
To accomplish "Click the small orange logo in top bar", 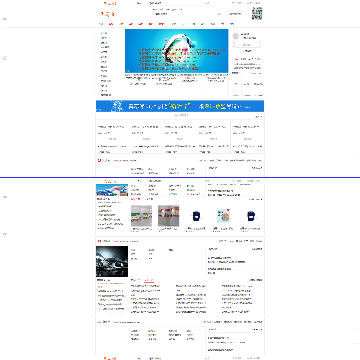I will (110, 3).
